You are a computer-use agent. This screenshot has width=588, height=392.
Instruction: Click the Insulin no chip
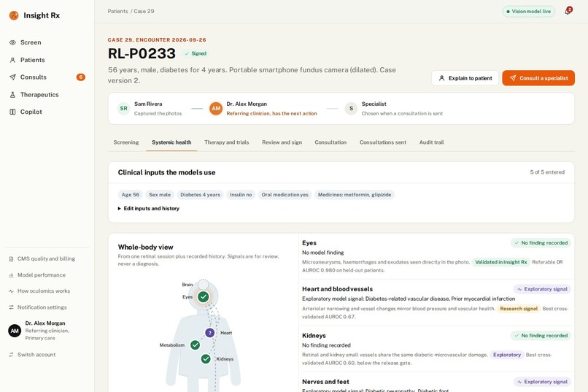[241, 195]
